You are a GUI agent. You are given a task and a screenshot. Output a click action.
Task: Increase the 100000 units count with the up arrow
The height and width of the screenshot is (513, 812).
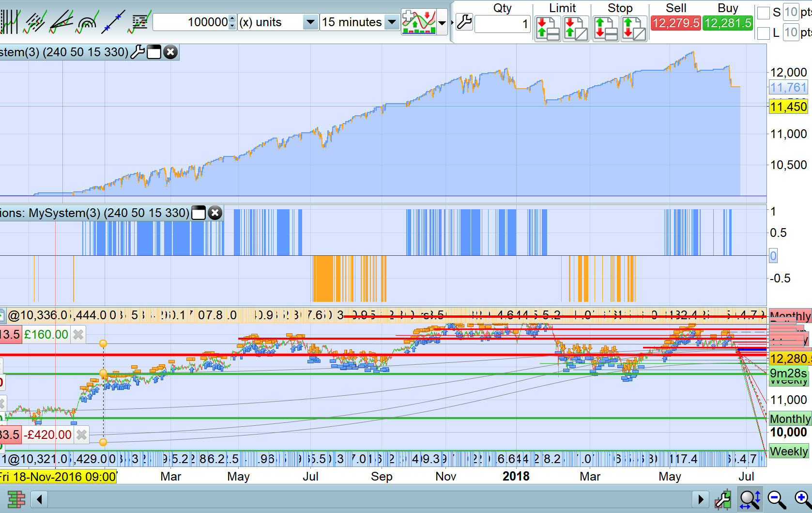[x=232, y=18]
